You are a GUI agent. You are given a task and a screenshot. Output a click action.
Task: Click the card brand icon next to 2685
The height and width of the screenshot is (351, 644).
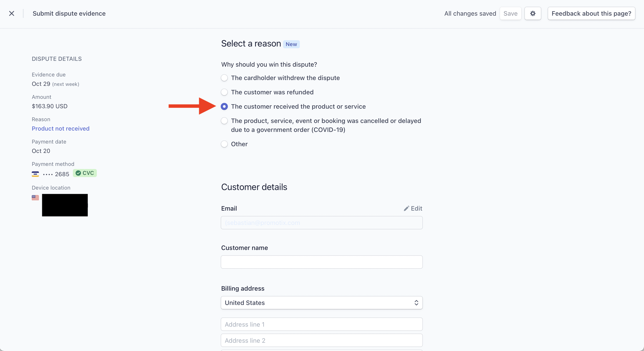[x=35, y=174]
